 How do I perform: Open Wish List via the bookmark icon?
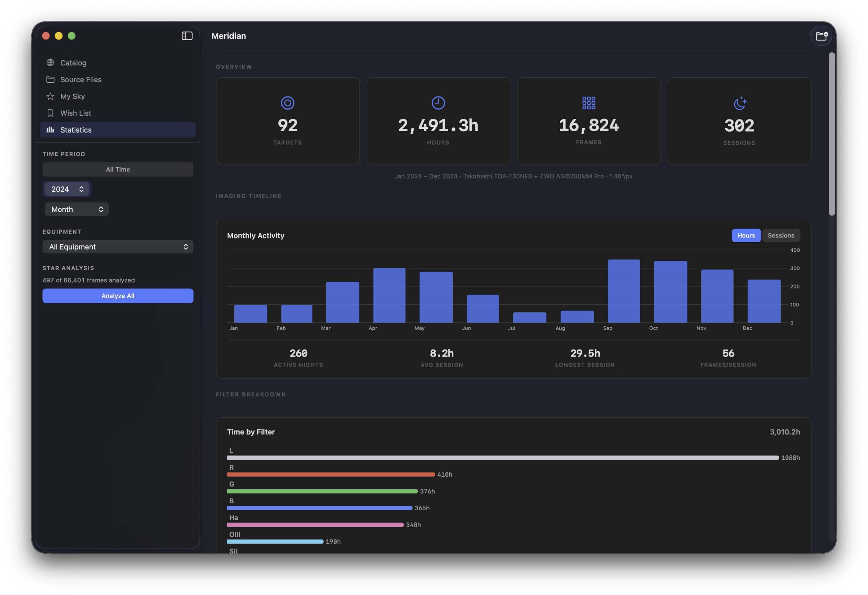(x=50, y=113)
